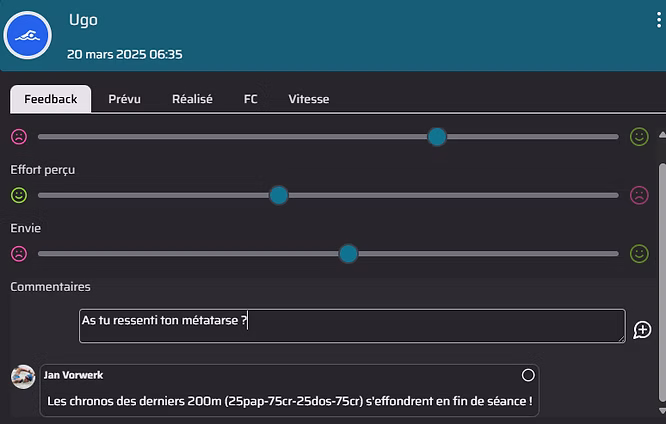
Task: Switch to the Prévu tab
Action: [x=124, y=99]
